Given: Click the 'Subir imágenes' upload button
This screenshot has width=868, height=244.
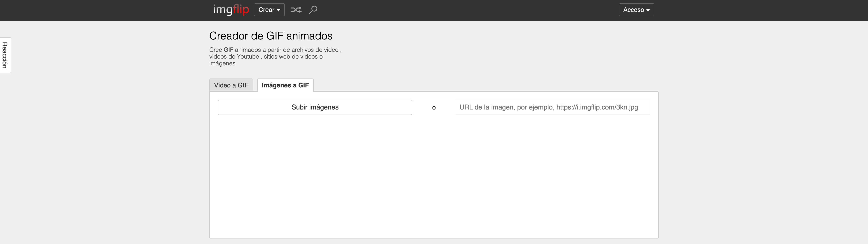Looking at the screenshot, I should pyautogui.click(x=315, y=107).
